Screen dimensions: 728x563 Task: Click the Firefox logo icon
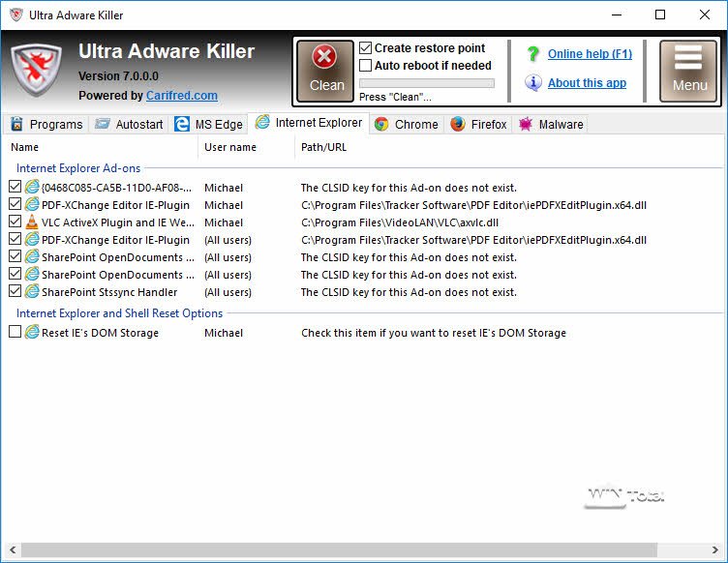(458, 124)
